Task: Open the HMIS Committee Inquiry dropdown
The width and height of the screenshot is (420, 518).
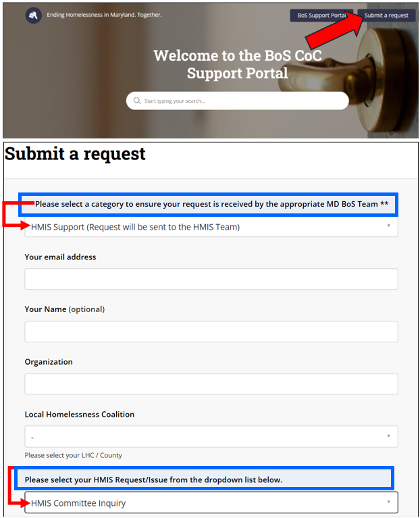Action: (211, 502)
